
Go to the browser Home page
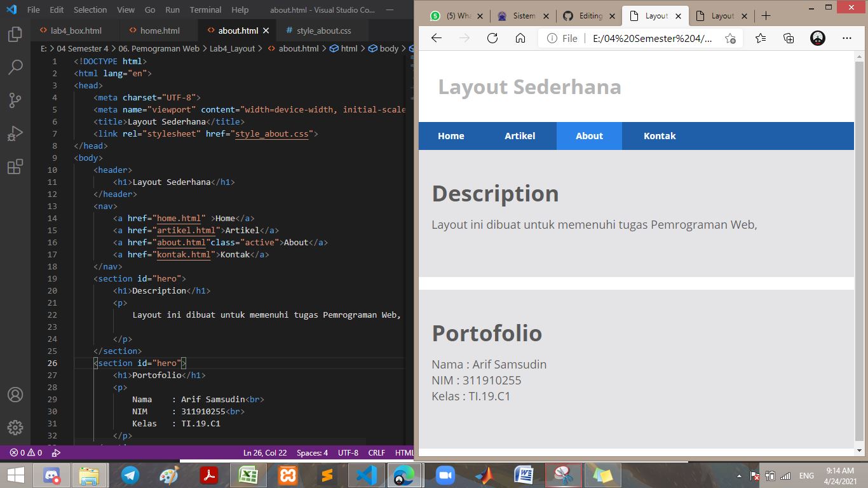(520, 38)
